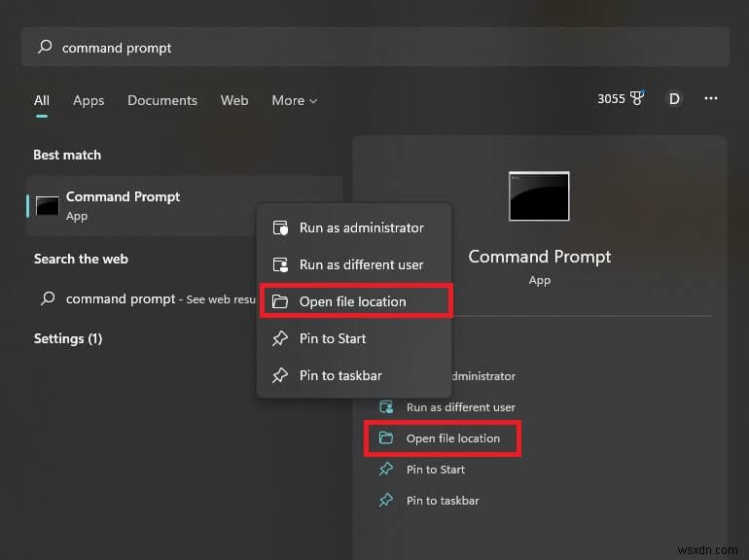This screenshot has width=749, height=560.
Task: Click the large Command Prompt thumbnail in preview pane
Action: point(539,196)
